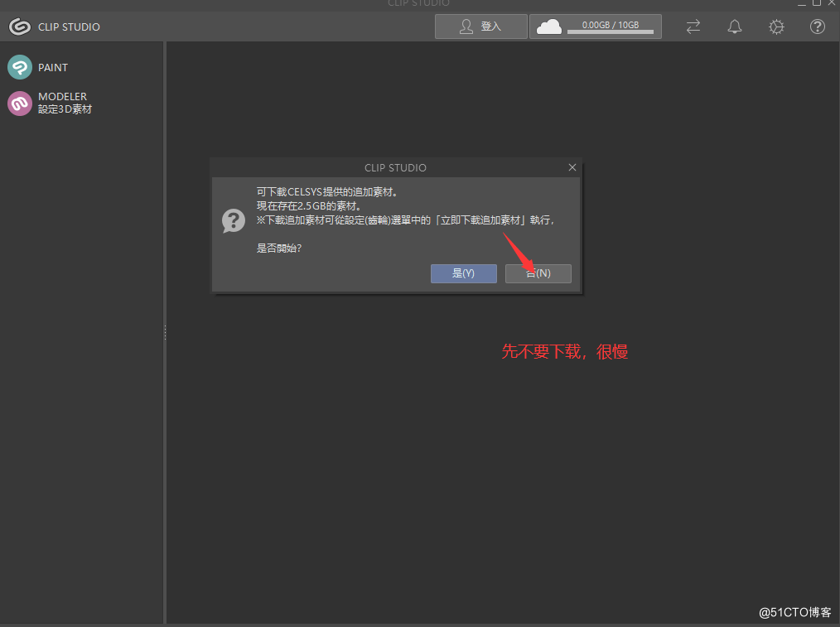Image resolution: width=840 pixels, height=627 pixels.
Task: Close the CLIP STUDIO dialog
Action: point(572,167)
